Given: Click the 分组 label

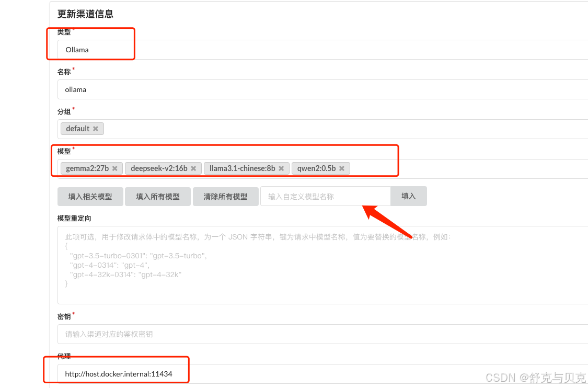Looking at the screenshot, I should 64,112.
